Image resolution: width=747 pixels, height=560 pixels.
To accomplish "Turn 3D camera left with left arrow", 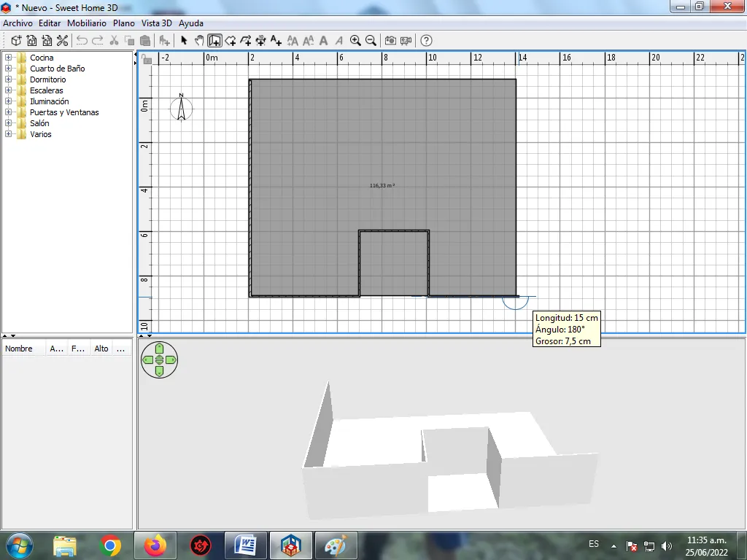I will tap(148, 360).
